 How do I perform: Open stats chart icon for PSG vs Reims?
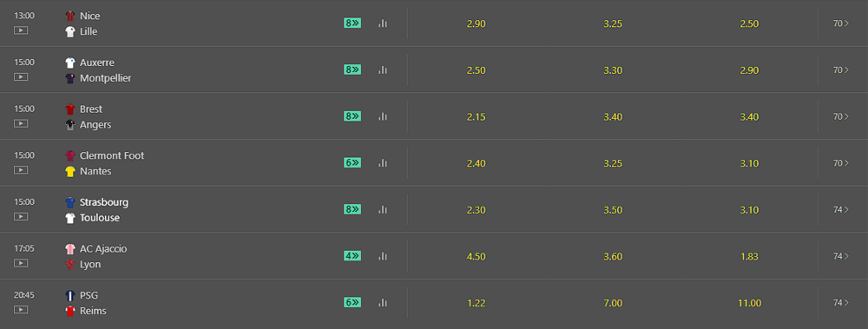point(383,302)
